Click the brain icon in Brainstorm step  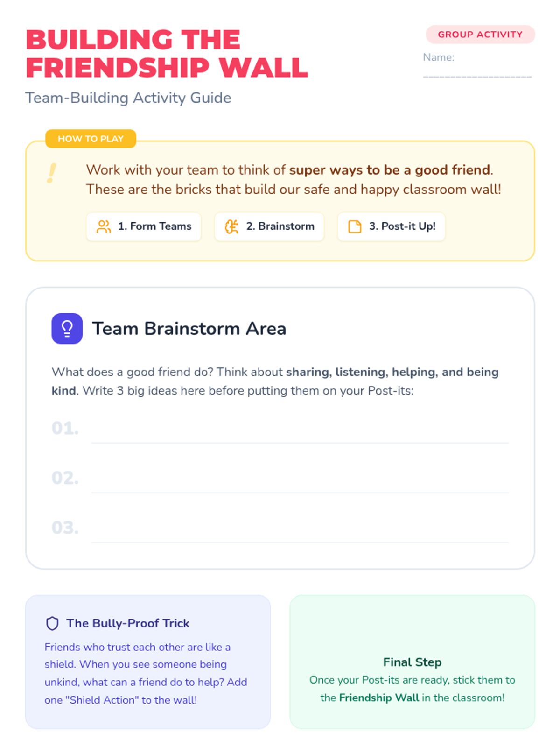point(231,226)
